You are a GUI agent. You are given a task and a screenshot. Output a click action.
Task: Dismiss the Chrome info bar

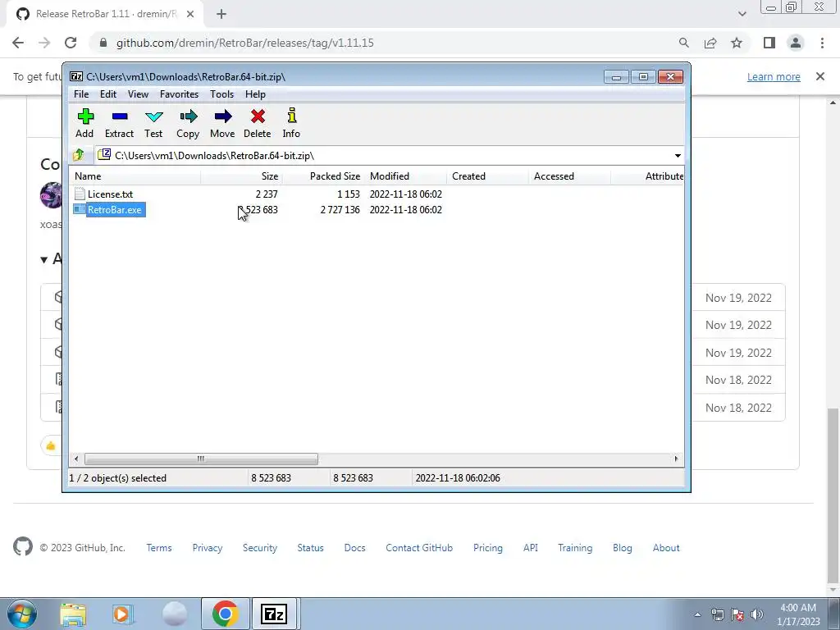point(820,76)
